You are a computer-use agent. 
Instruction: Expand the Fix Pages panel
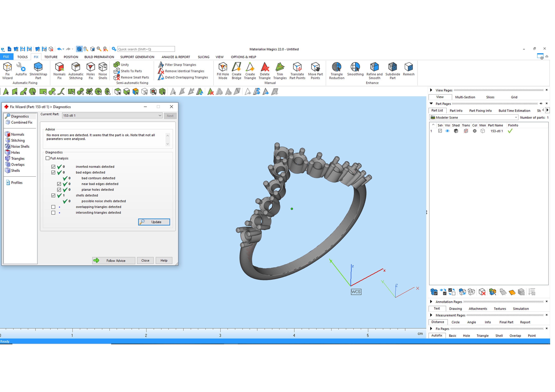pyautogui.click(x=431, y=329)
